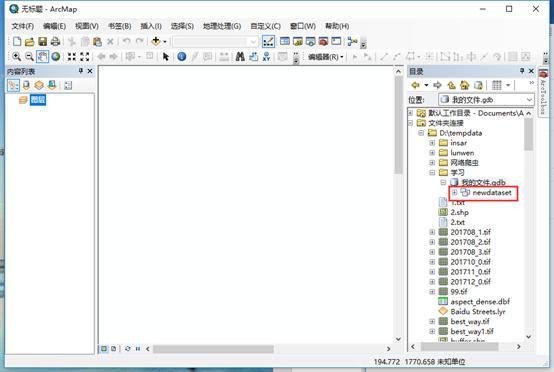554x372 pixels.
Task: Expand the lunwen folder node
Action: (432, 153)
